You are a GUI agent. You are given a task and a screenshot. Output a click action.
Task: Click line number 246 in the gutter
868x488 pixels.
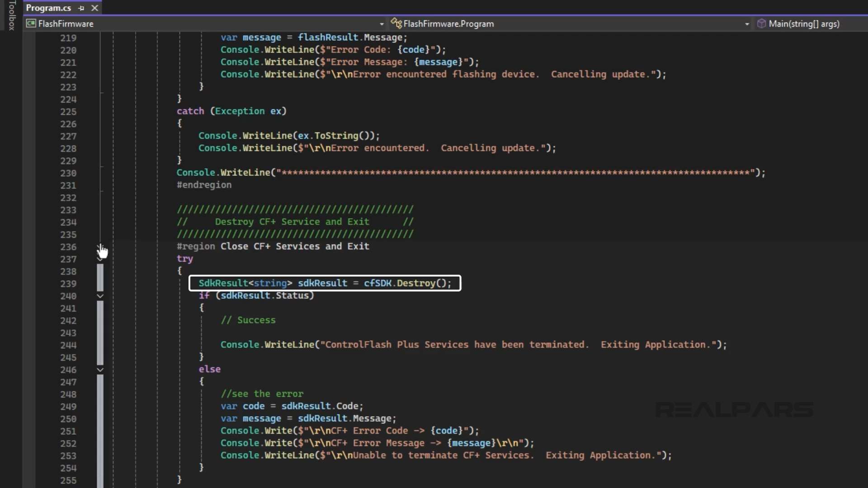(x=68, y=370)
